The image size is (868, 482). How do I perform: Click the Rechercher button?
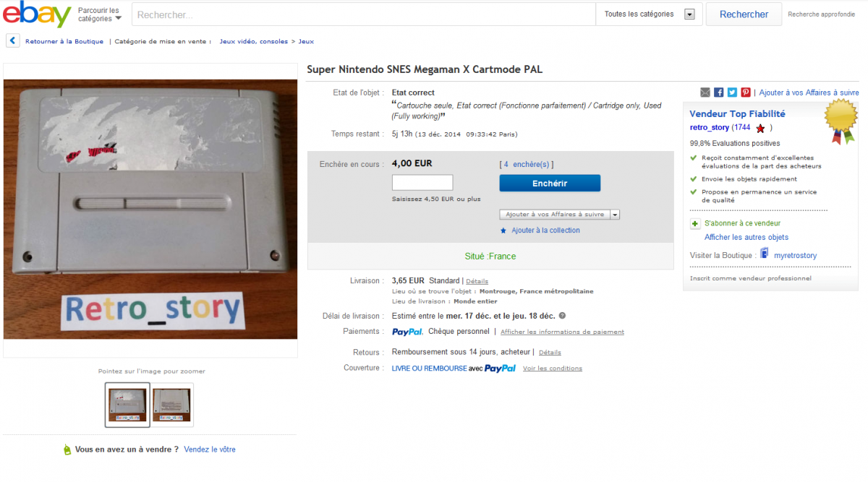[x=744, y=14]
